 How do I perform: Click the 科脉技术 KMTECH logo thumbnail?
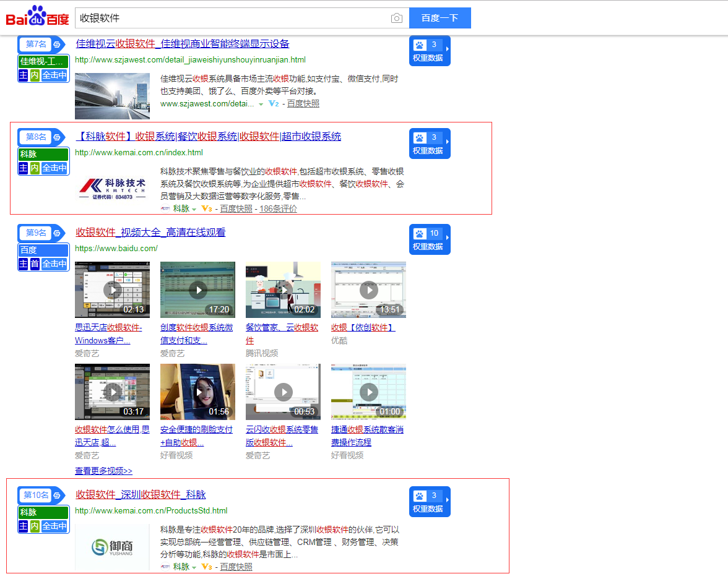point(113,189)
